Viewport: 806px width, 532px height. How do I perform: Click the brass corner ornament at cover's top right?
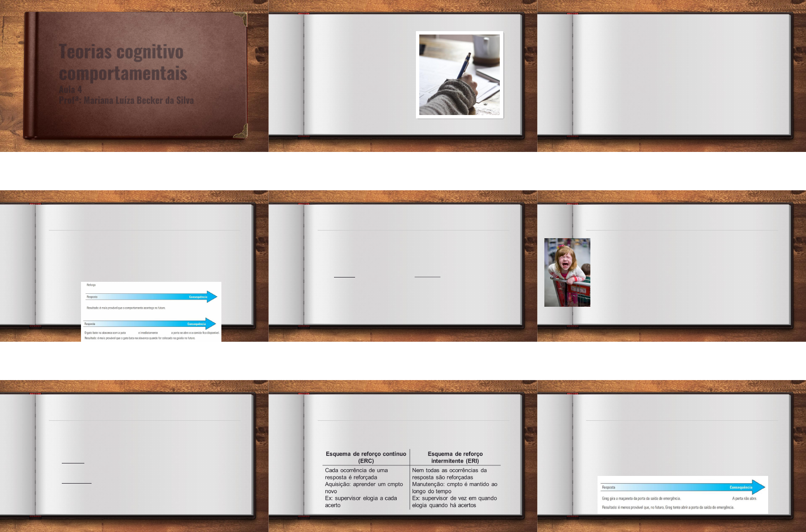click(x=241, y=19)
